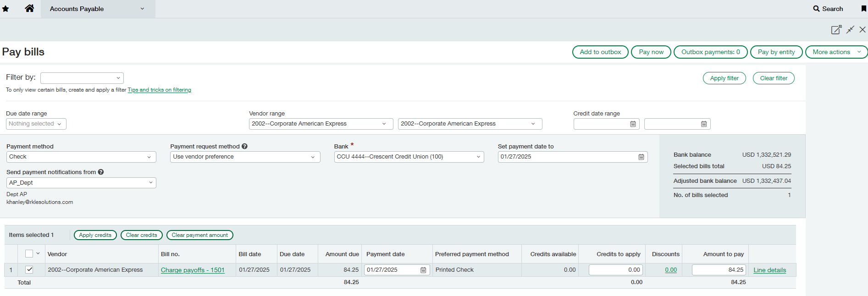Uncheck the Corporate American Express bill row
The height and width of the screenshot is (296, 868).
(29, 270)
